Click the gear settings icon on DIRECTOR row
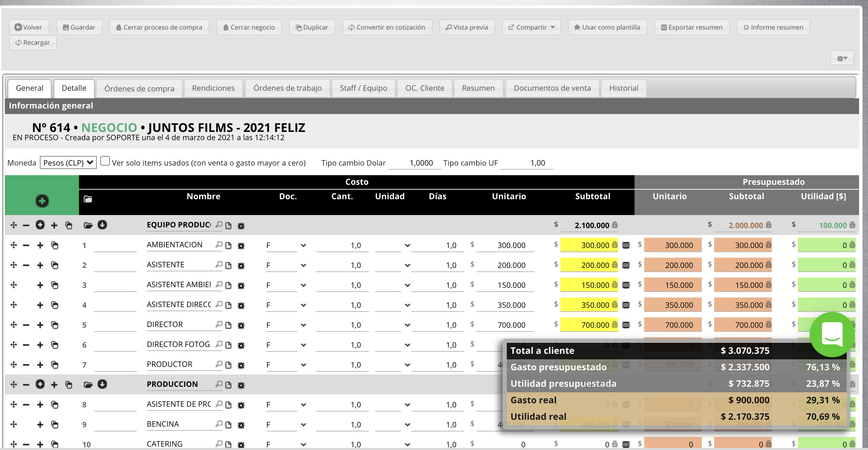The width and height of the screenshot is (868, 450). tap(241, 325)
